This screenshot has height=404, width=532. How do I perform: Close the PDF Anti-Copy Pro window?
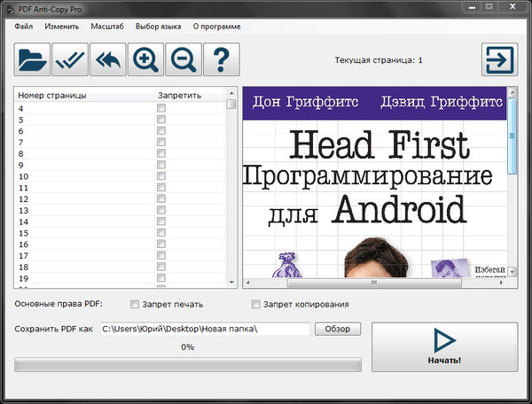pyautogui.click(x=512, y=6)
